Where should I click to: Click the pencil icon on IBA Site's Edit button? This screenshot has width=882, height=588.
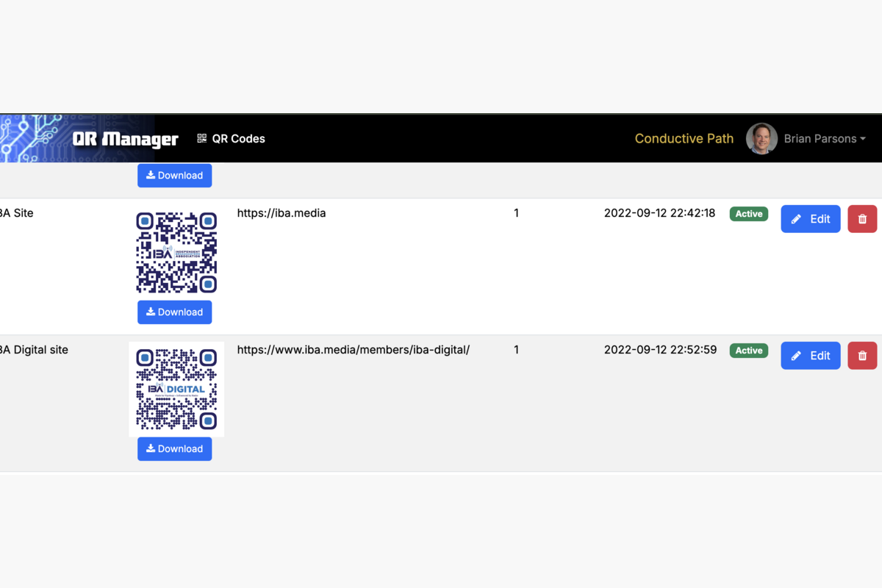(796, 218)
